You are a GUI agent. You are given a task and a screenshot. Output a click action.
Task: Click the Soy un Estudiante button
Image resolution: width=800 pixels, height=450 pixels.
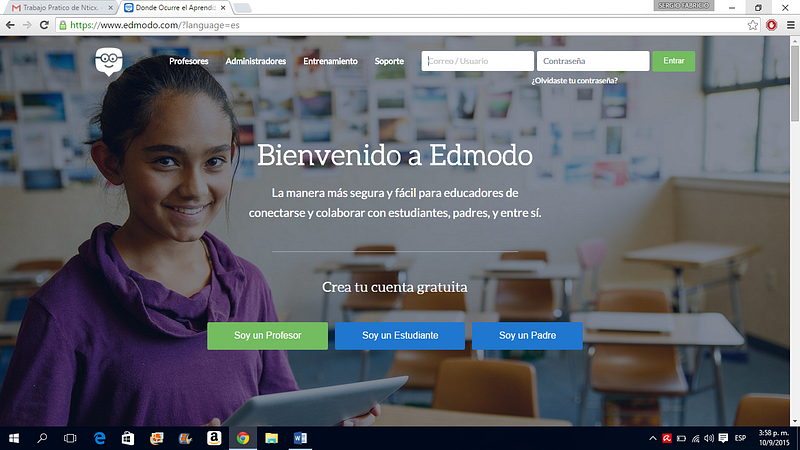(400, 336)
